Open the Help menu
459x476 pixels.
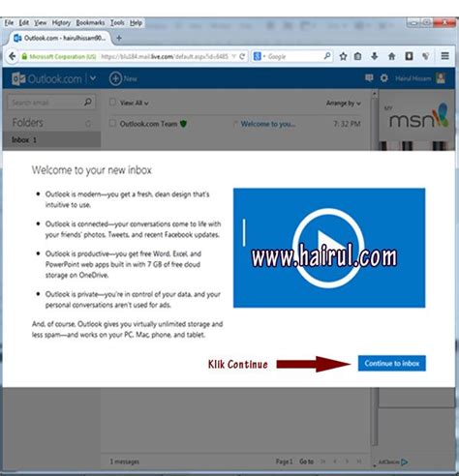(x=136, y=23)
